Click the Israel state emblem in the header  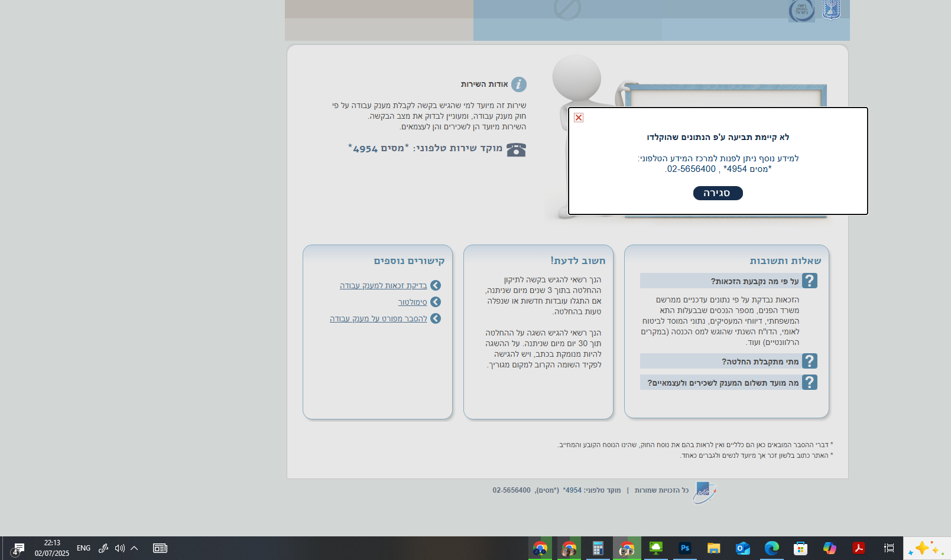tap(831, 10)
